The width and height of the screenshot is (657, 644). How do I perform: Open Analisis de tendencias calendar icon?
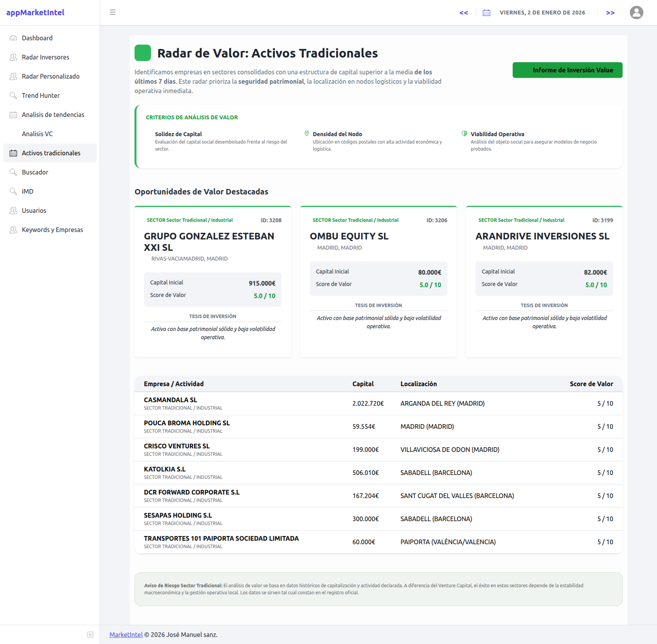coord(13,114)
